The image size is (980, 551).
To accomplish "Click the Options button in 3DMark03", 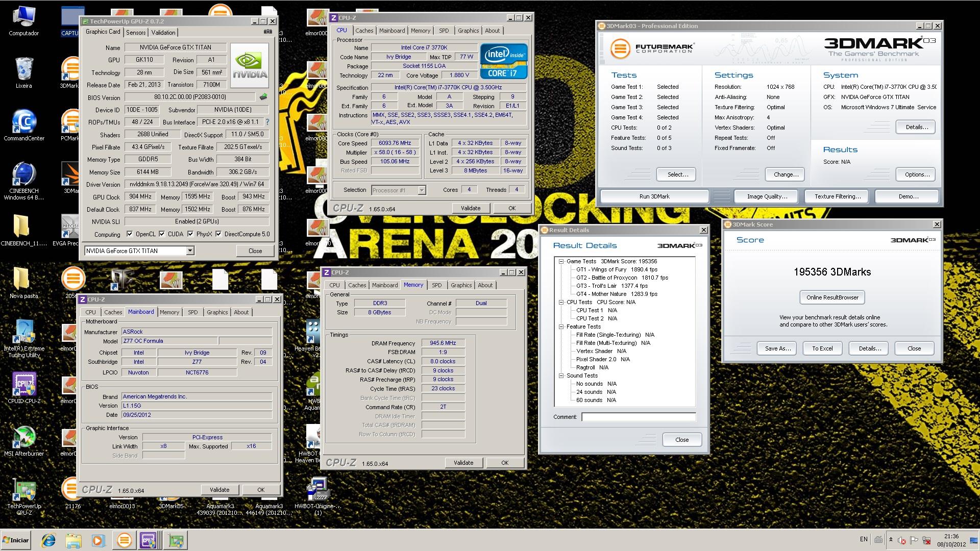I will 917,174.
